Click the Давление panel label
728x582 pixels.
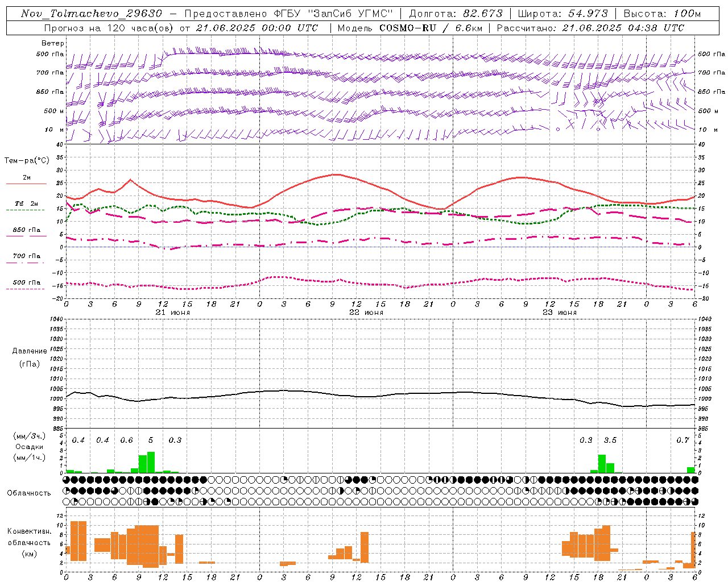(x=30, y=351)
